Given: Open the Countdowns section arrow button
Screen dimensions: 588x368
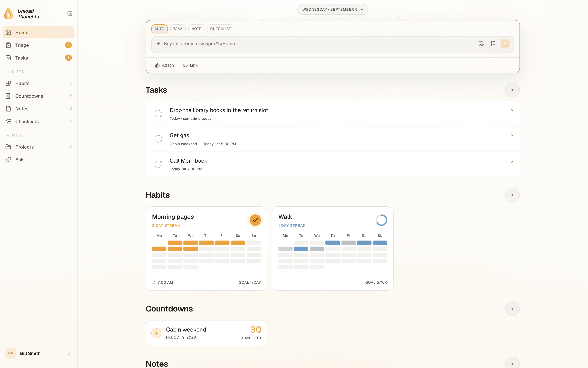Looking at the screenshot, I should pos(512,309).
